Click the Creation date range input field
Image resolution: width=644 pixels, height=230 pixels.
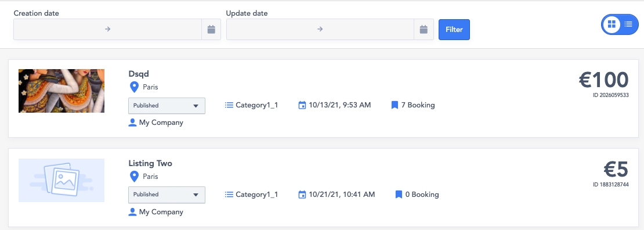tap(107, 29)
